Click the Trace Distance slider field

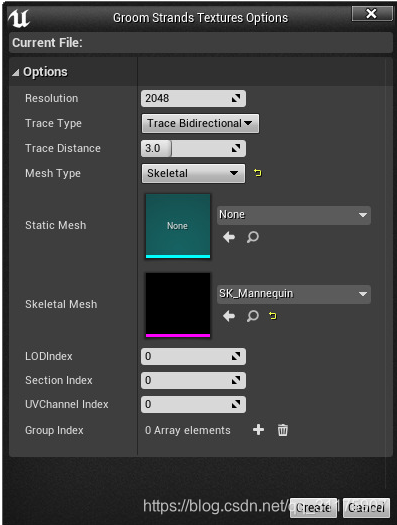tap(193, 148)
